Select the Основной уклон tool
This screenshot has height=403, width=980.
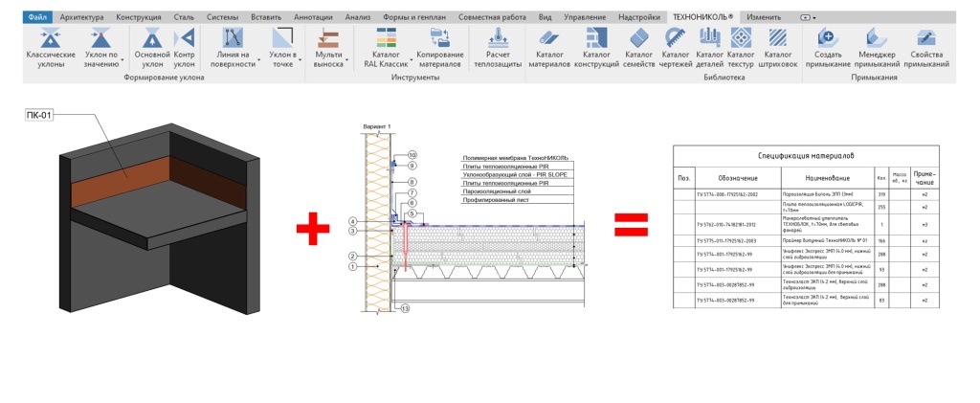tap(152, 39)
